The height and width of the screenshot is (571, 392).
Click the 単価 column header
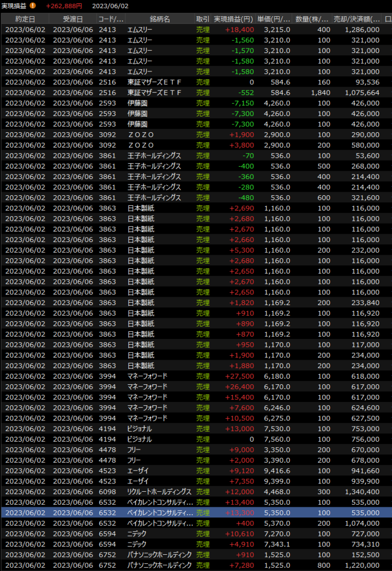click(274, 19)
